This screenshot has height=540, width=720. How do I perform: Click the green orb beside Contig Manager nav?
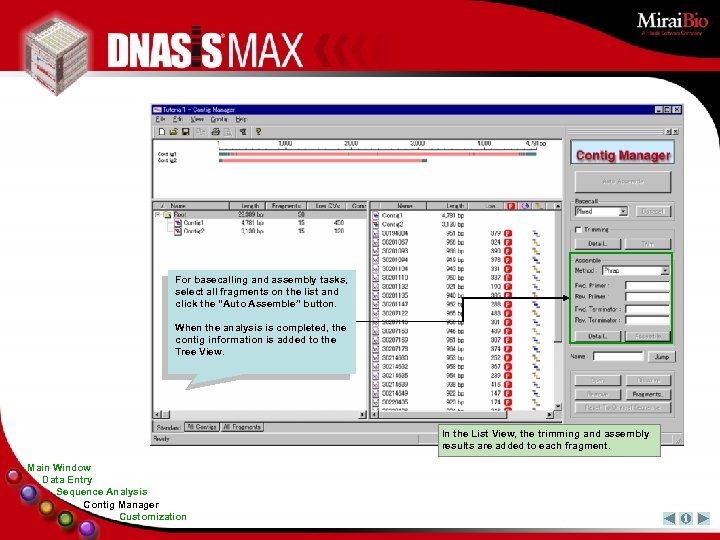(66, 519)
